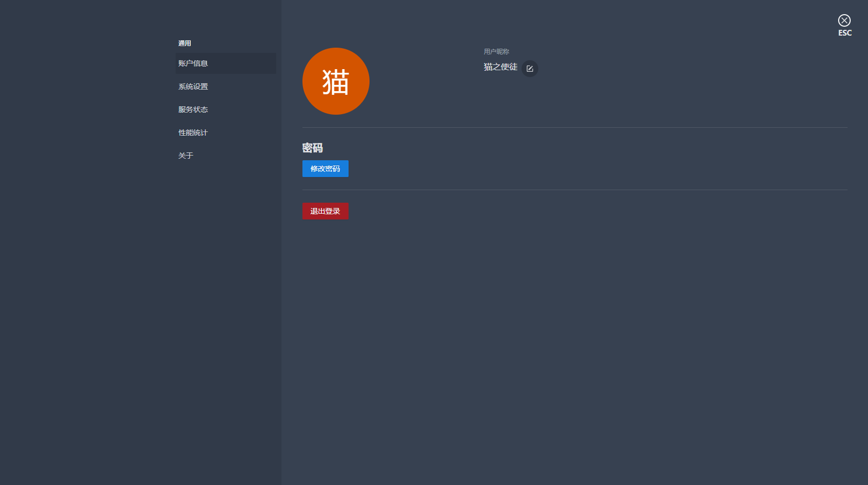Image resolution: width=868 pixels, height=485 pixels.
Task: Click the red 退出登录 button
Action: 325,211
